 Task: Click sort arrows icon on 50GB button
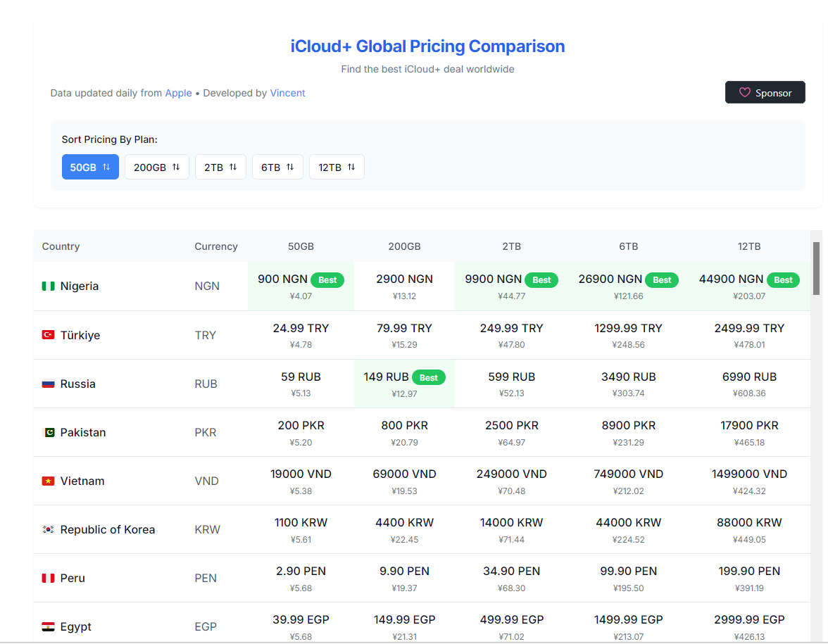[106, 167]
